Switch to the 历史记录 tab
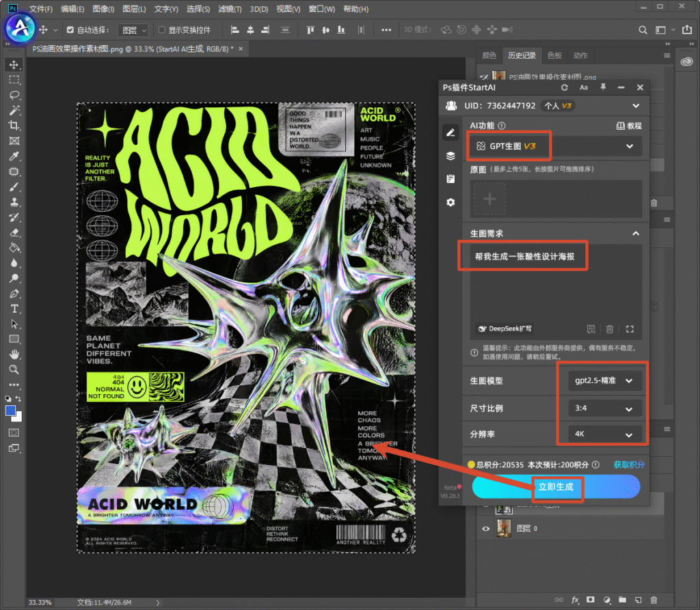700x610 pixels. coord(522,55)
